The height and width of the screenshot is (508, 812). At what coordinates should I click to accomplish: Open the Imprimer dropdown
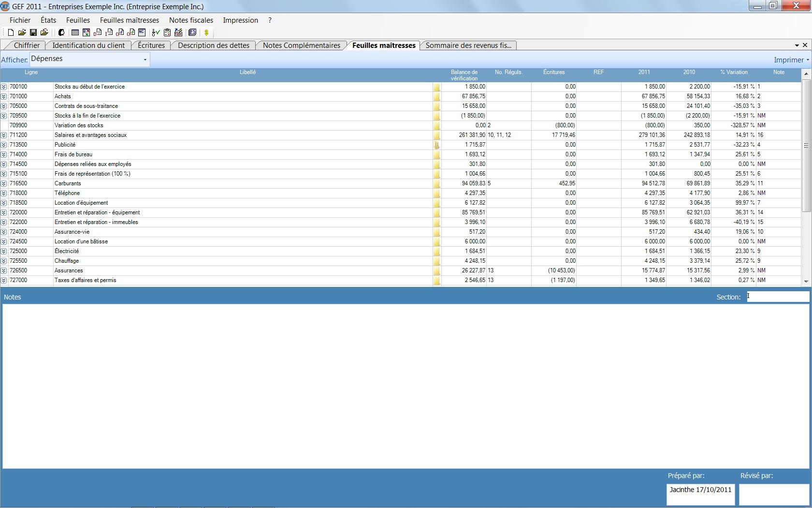[x=791, y=60]
